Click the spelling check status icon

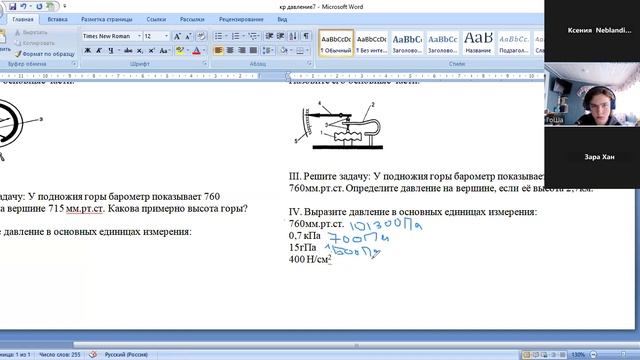[x=93, y=355]
